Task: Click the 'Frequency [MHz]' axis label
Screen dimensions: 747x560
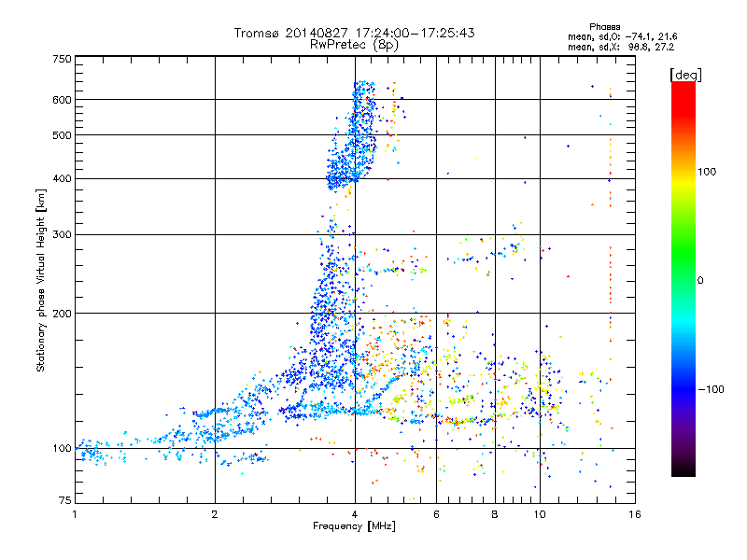Action: click(354, 526)
